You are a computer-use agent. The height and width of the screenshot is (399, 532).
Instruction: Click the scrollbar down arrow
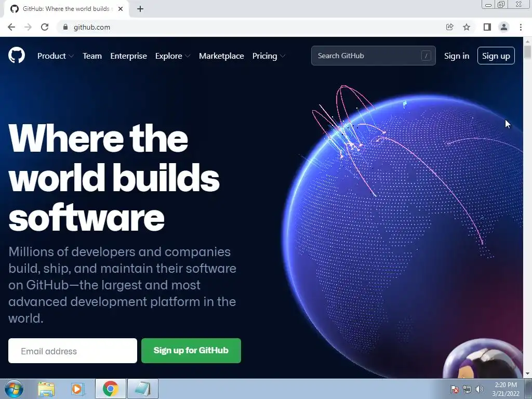(527, 374)
